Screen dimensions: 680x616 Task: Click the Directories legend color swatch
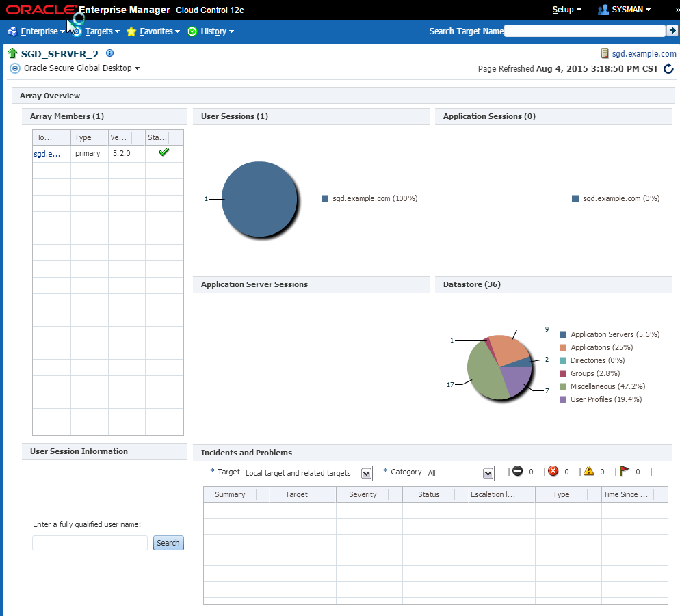[563, 361]
